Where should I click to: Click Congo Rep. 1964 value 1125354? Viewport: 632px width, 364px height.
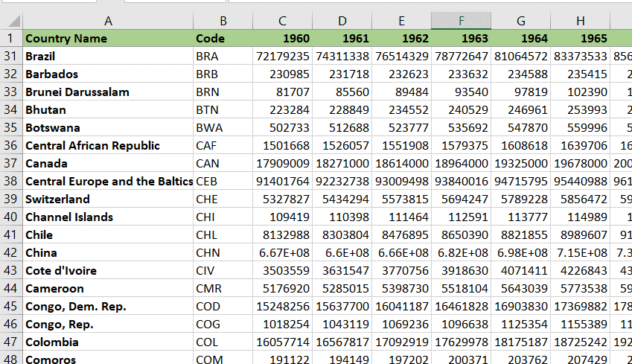click(521, 324)
